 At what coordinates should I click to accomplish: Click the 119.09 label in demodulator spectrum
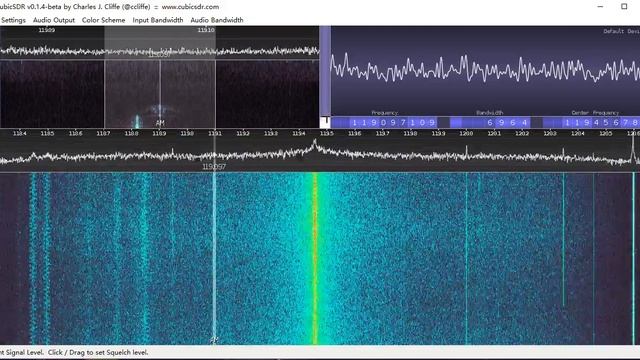(x=47, y=30)
